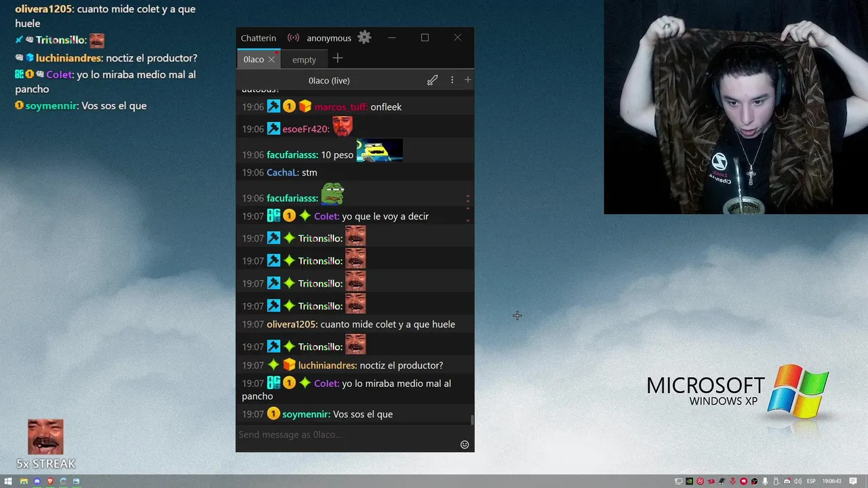Open the moderation sword mode toggle
The image size is (868, 488).
[432, 80]
